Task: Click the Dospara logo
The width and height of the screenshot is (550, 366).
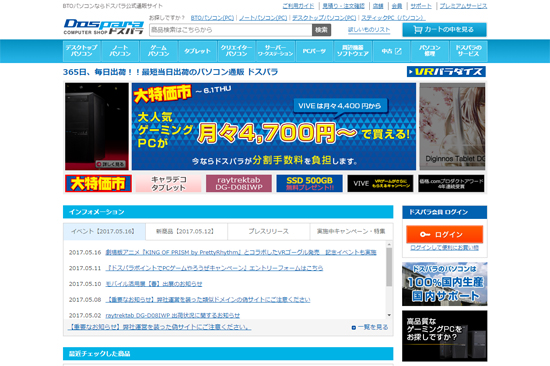Action: (x=103, y=27)
